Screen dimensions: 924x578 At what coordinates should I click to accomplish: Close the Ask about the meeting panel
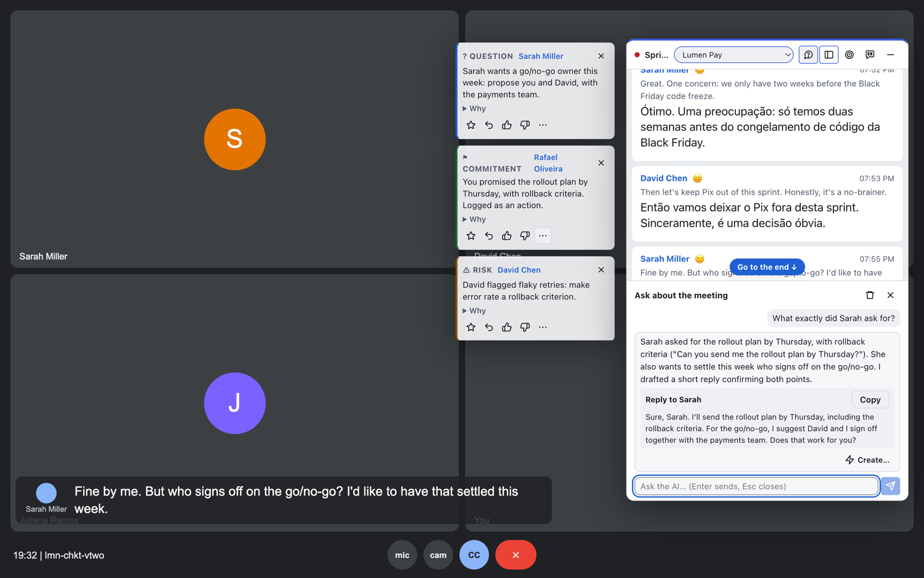pos(891,295)
